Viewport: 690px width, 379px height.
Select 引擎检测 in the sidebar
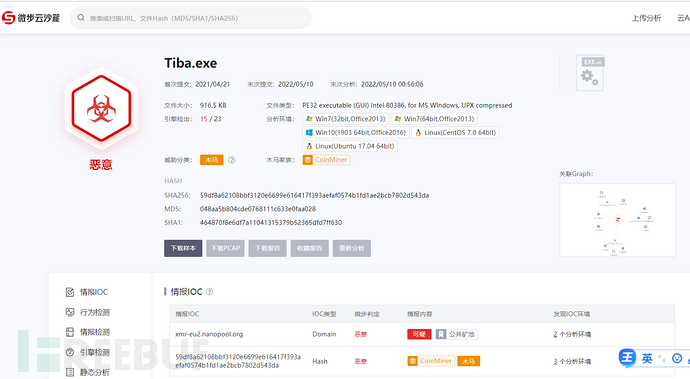[x=95, y=352]
